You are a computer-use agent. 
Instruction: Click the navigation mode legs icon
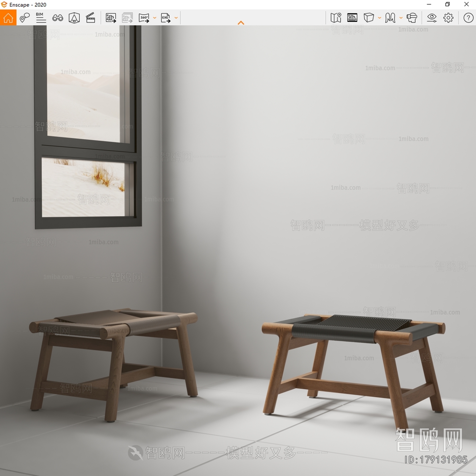[390, 18]
